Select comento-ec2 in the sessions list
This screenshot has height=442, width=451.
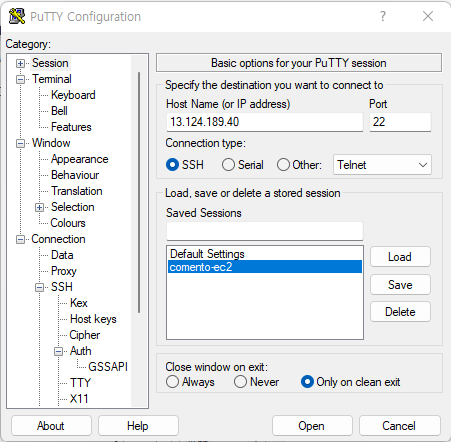click(x=265, y=267)
